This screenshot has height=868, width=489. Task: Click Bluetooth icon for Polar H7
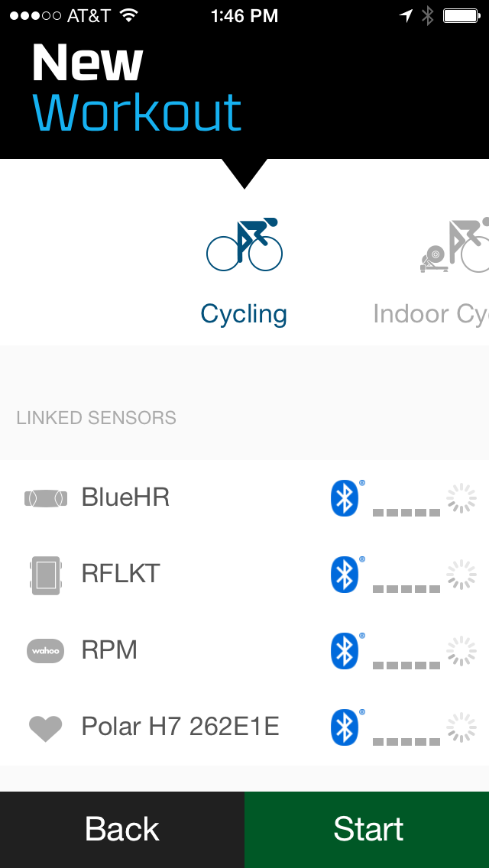point(346,727)
